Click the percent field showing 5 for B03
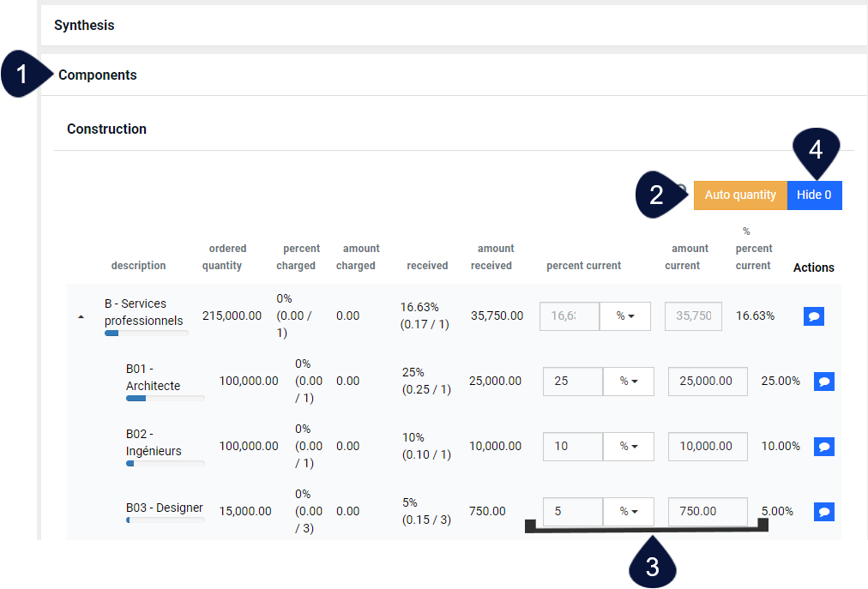 coord(572,511)
